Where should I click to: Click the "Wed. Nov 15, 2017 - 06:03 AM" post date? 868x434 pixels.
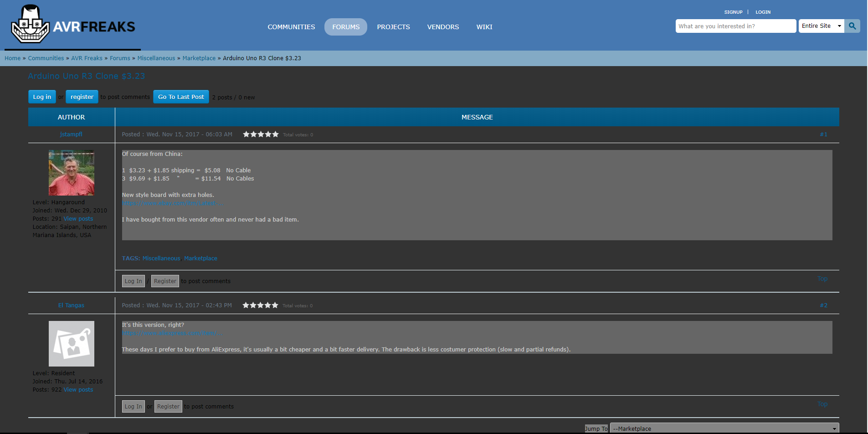[189, 134]
